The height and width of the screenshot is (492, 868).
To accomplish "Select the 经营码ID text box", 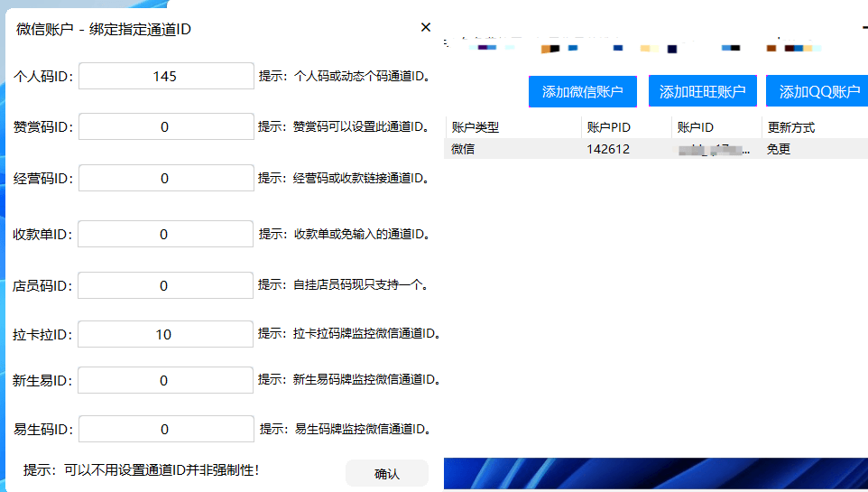I will coord(166,179).
